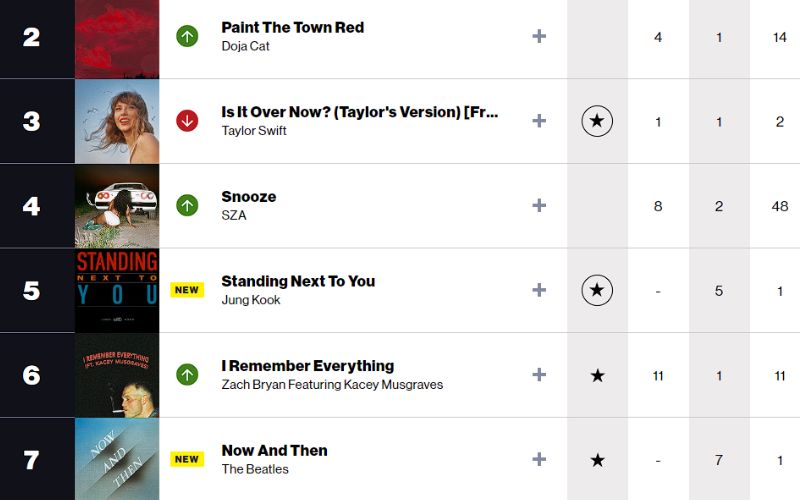
Task: Click the plus icon for Now And Then
Action: [539, 459]
